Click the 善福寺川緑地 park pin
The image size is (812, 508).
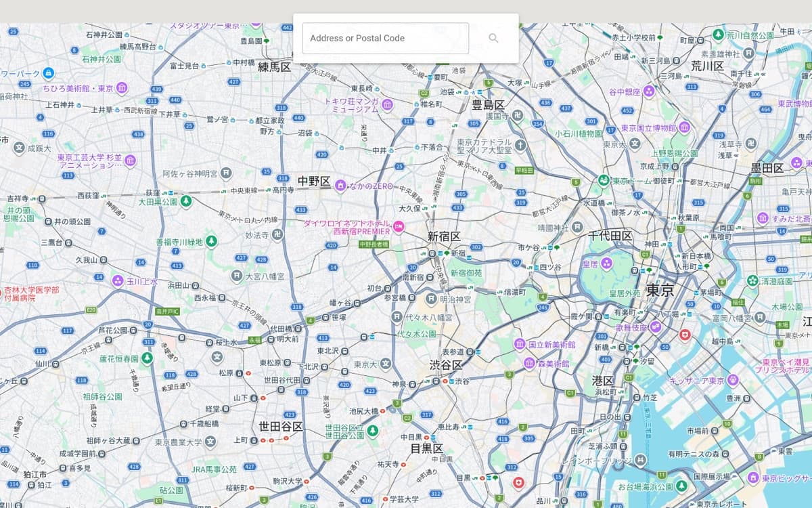tap(211, 241)
